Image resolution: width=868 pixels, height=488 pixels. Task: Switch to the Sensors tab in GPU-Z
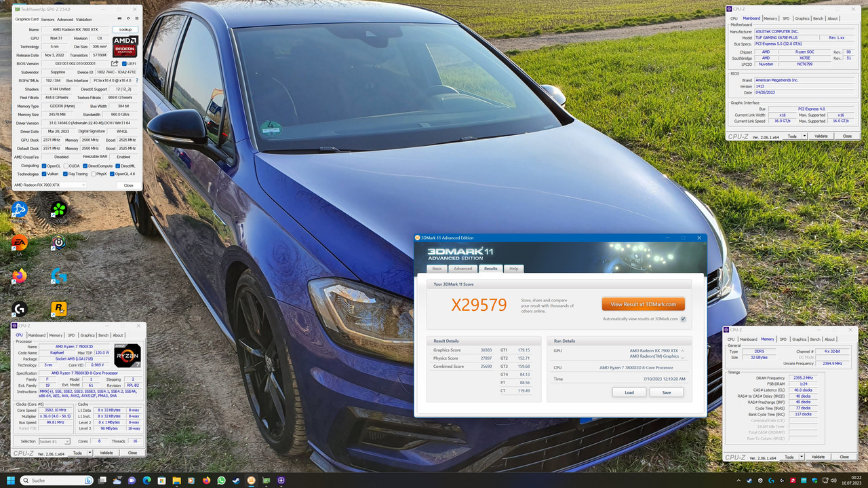pyautogui.click(x=47, y=20)
